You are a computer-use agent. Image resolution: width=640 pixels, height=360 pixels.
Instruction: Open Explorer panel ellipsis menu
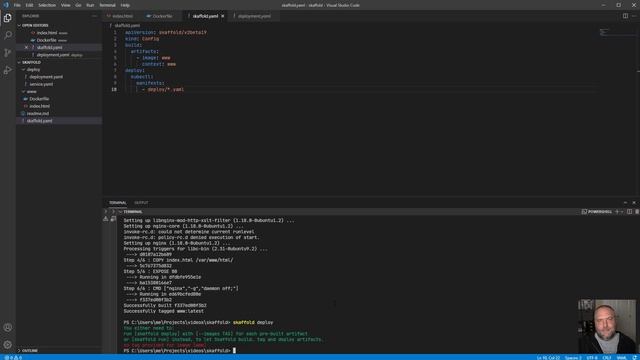[95, 16]
